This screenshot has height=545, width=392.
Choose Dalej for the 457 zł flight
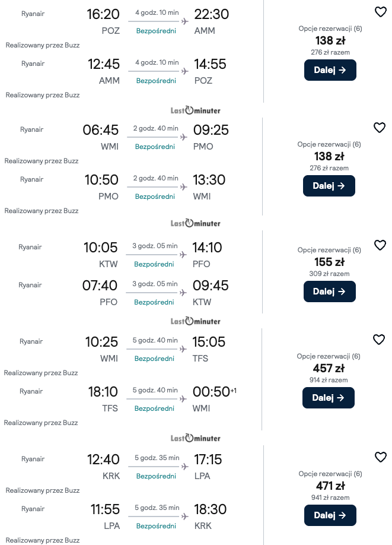tap(329, 398)
